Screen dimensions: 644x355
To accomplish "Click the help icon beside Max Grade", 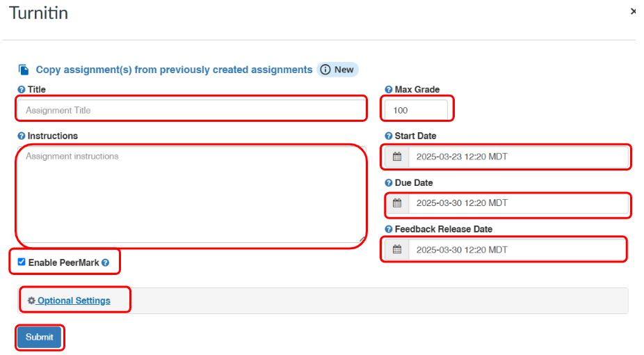I will click(x=389, y=90).
